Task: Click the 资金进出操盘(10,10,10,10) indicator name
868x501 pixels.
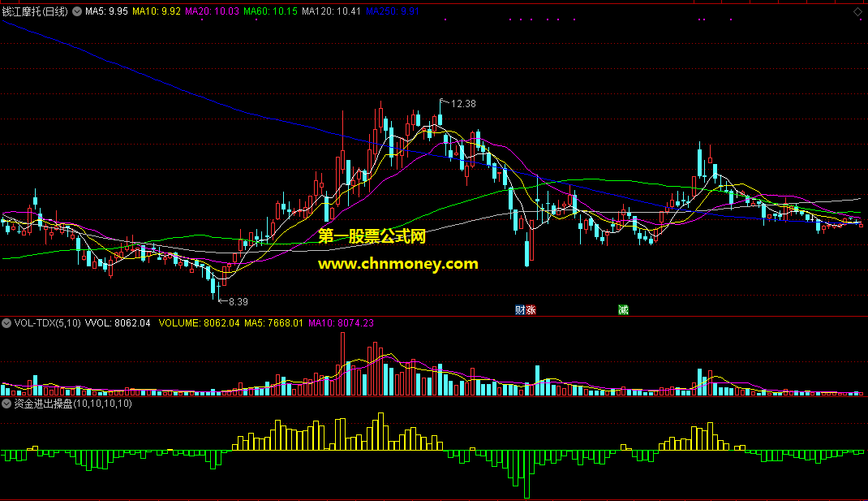Action: point(73,404)
